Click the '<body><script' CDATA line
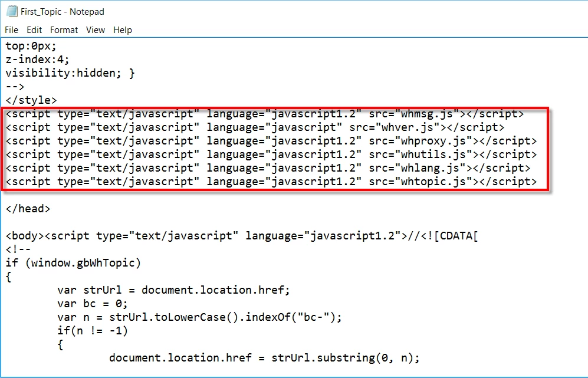 pos(242,236)
